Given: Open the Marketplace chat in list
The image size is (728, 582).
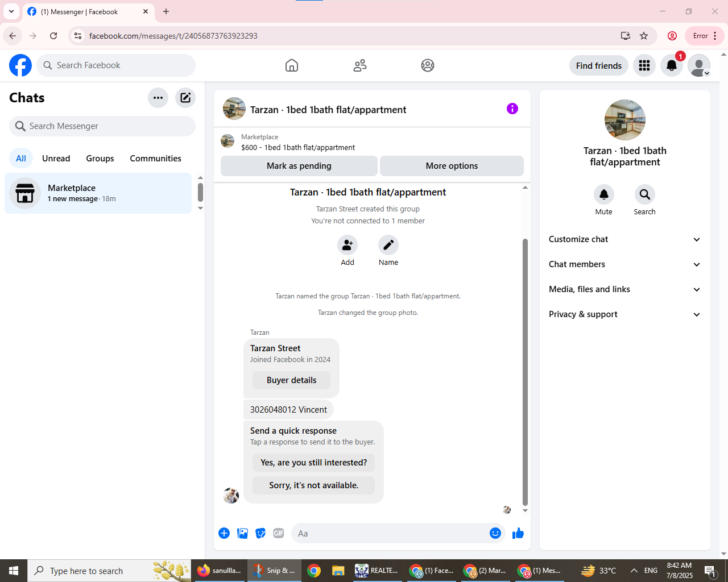Looking at the screenshot, I should (98, 193).
